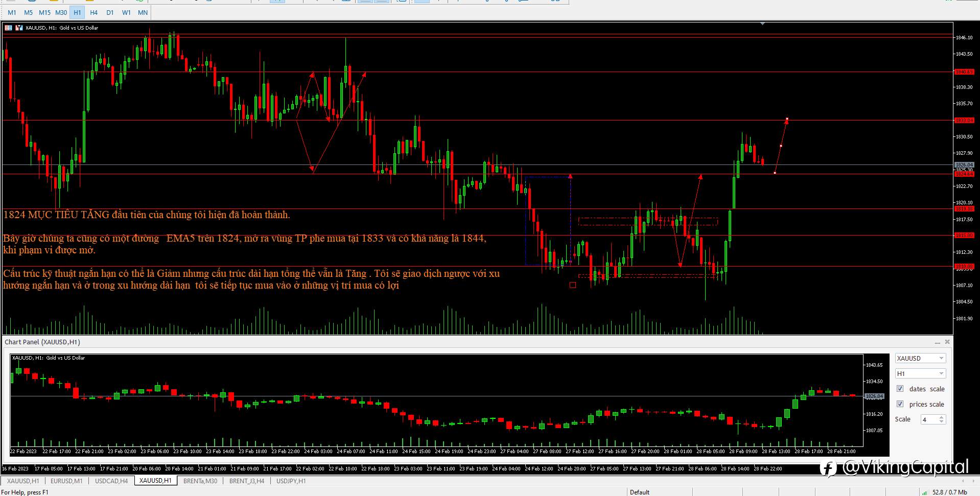Select the 1810.08 red price line label
This screenshot has height=496, width=980.
pos(964,267)
